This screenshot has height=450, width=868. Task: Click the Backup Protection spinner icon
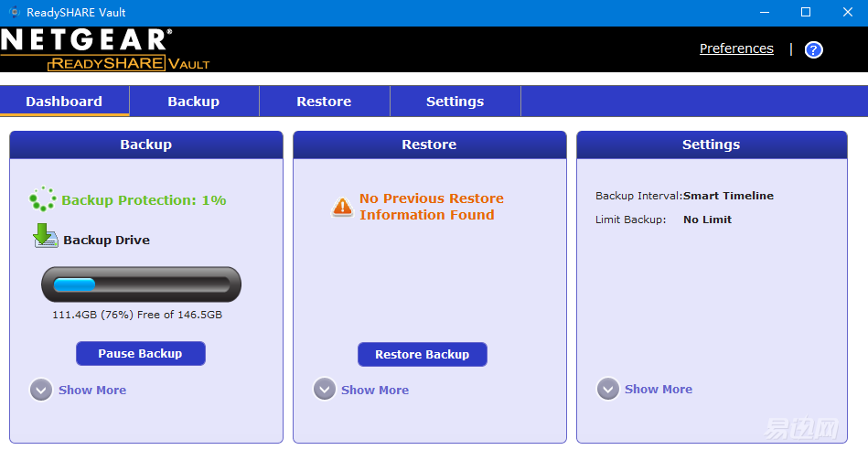[x=43, y=199]
